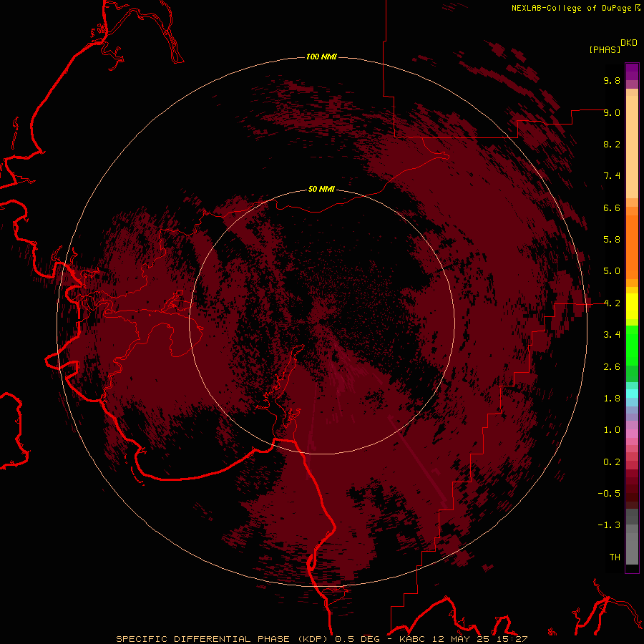
Task: Select the 15:27 timestamp in the caption
Action: (512, 639)
